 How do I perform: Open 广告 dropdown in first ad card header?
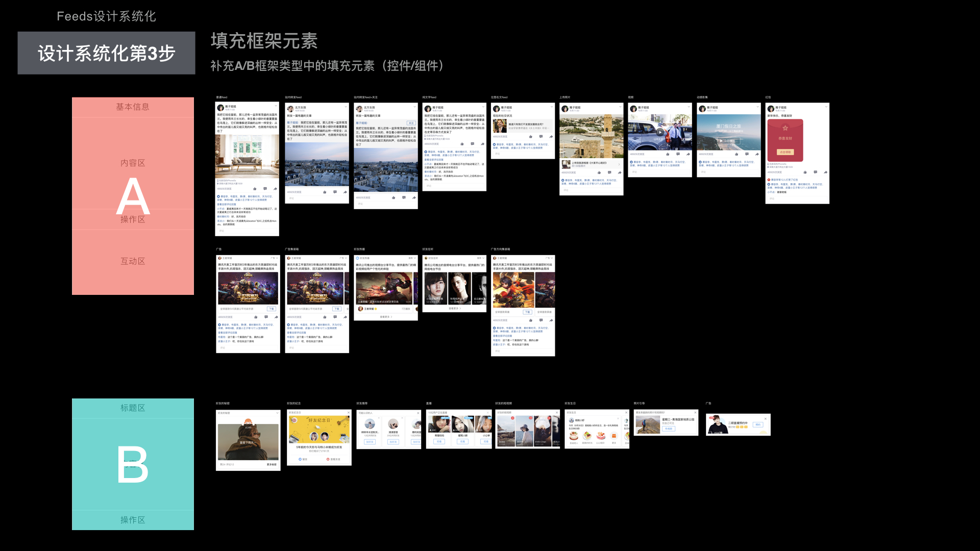274,258
